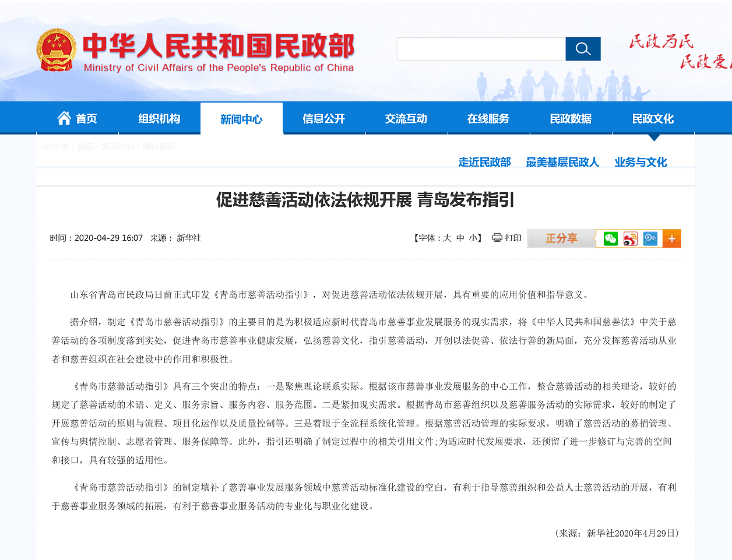Focus the site search input field
This screenshot has width=732, height=560.
tap(481, 49)
